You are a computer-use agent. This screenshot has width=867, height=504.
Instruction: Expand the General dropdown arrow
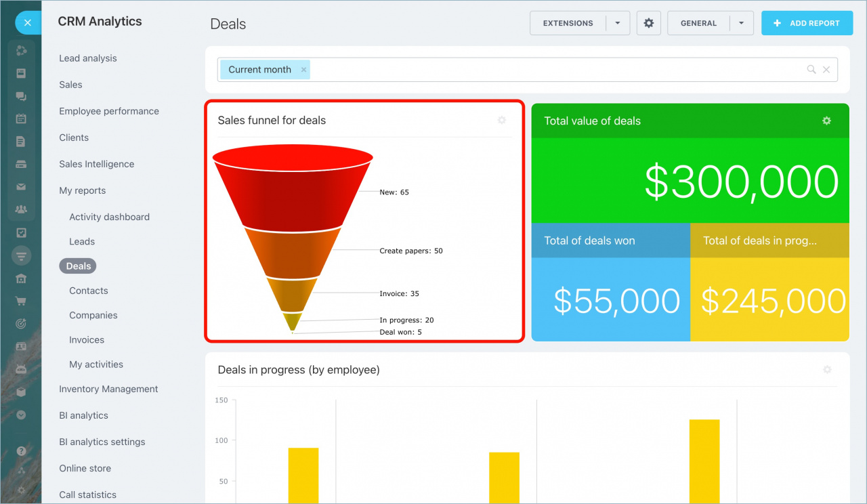point(742,23)
